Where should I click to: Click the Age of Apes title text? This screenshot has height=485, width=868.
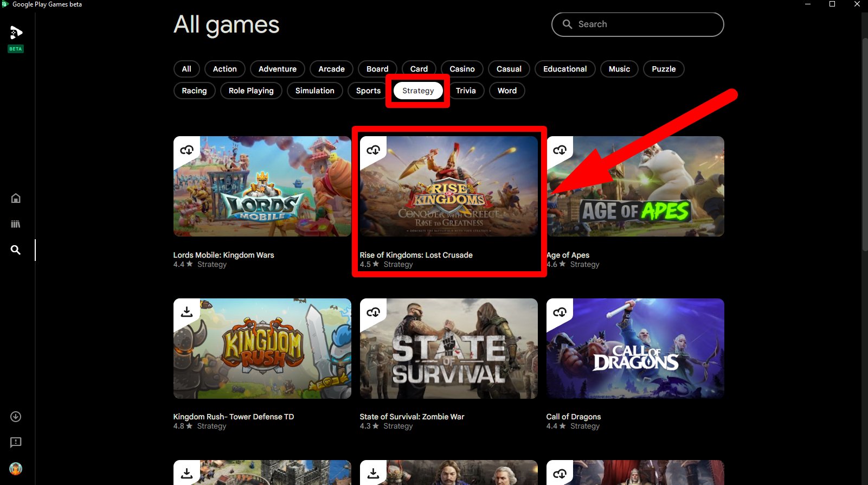coord(568,255)
